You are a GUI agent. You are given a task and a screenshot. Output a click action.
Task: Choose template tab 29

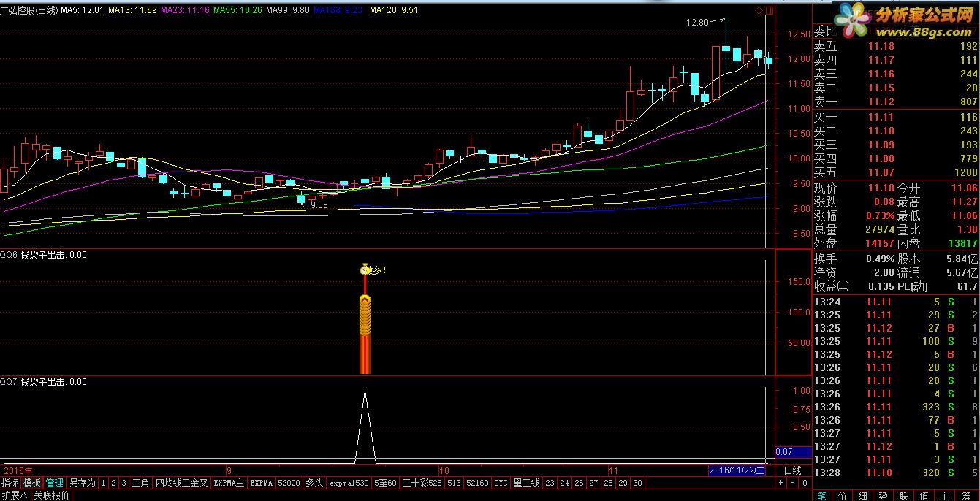point(623,483)
